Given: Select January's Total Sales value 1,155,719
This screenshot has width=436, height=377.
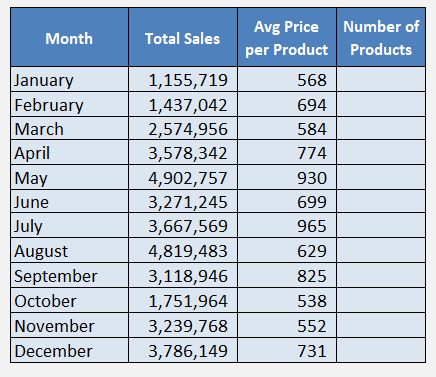Looking at the screenshot, I should click(x=183, y=79).
